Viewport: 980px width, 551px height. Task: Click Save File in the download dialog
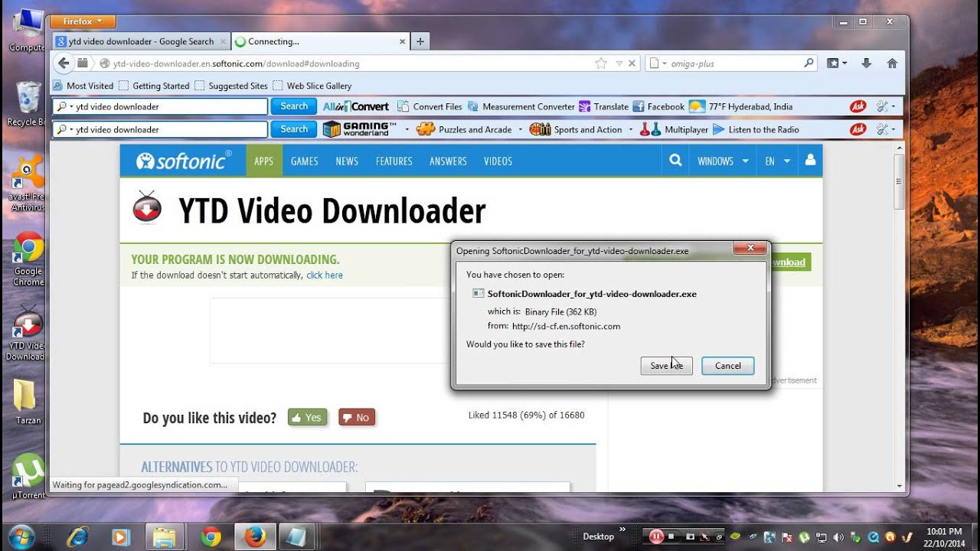click(666, 366)
